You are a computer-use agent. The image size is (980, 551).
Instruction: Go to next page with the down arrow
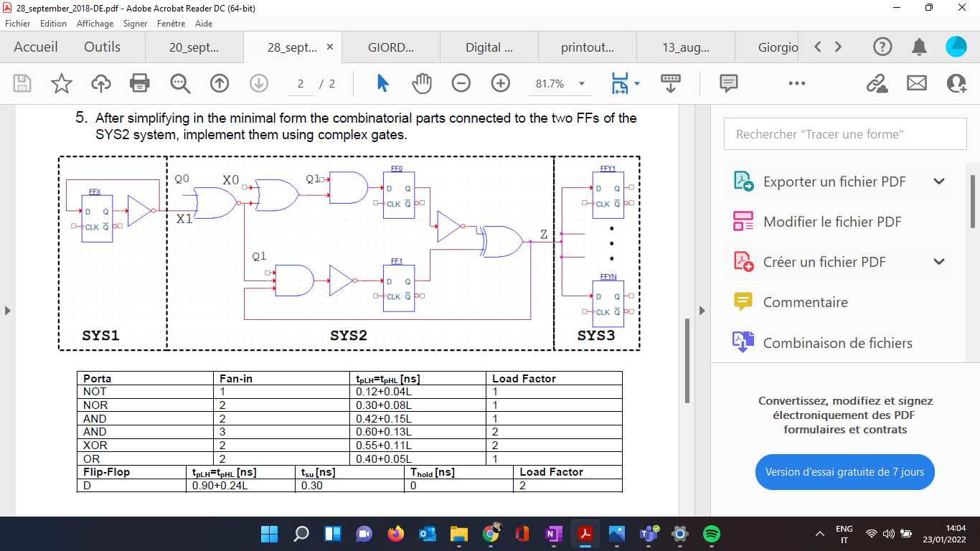(x=258, y=83)
